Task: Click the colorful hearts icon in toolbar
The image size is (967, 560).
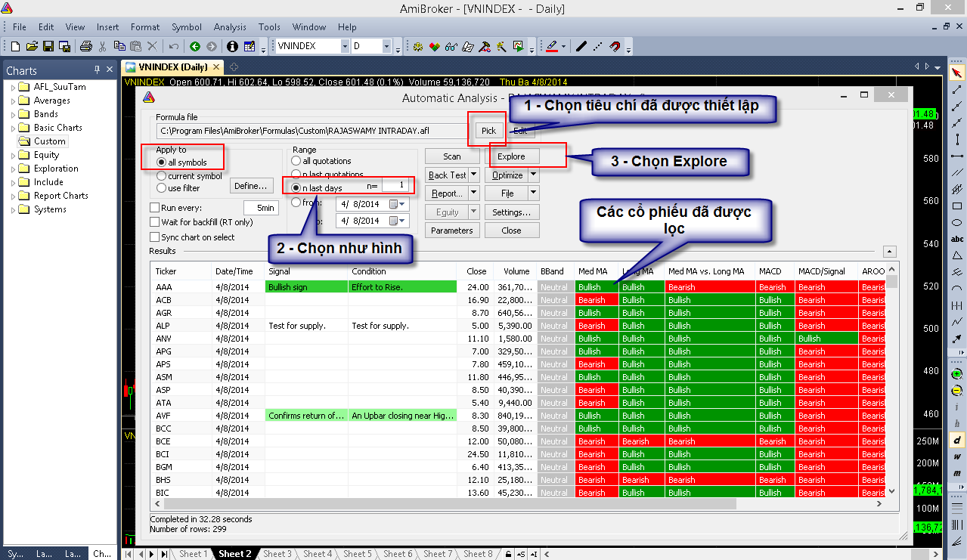Action: point(434,46)
